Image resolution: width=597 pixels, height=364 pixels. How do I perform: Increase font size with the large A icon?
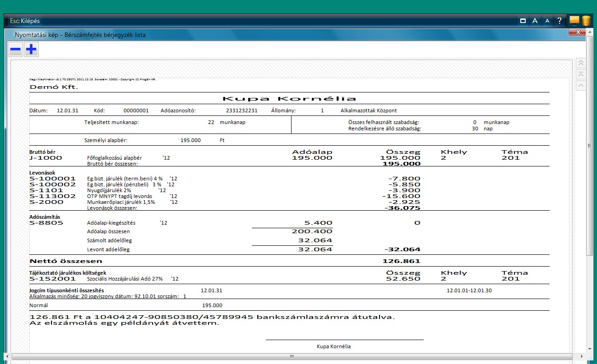535,21
